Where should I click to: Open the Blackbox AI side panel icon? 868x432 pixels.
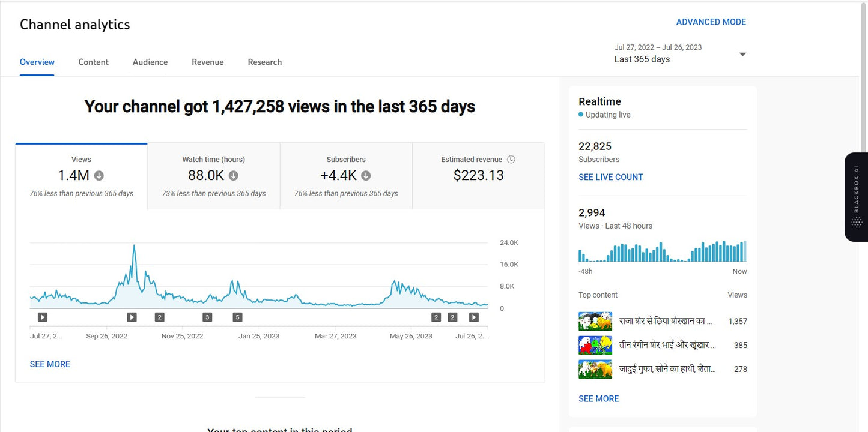[x=855, y=197]
